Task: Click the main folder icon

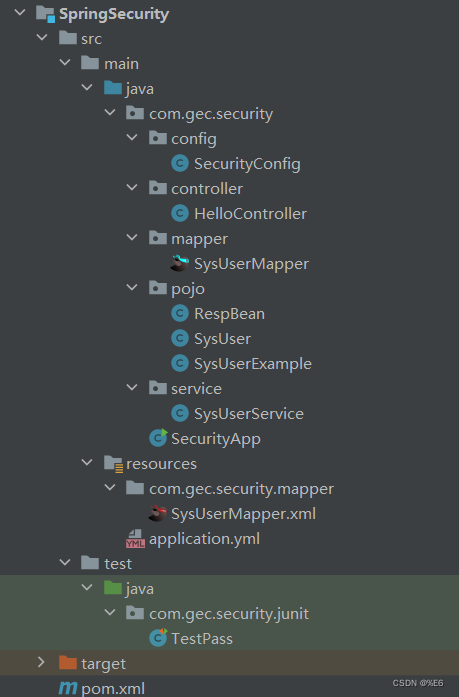Action: click(90, 63)
